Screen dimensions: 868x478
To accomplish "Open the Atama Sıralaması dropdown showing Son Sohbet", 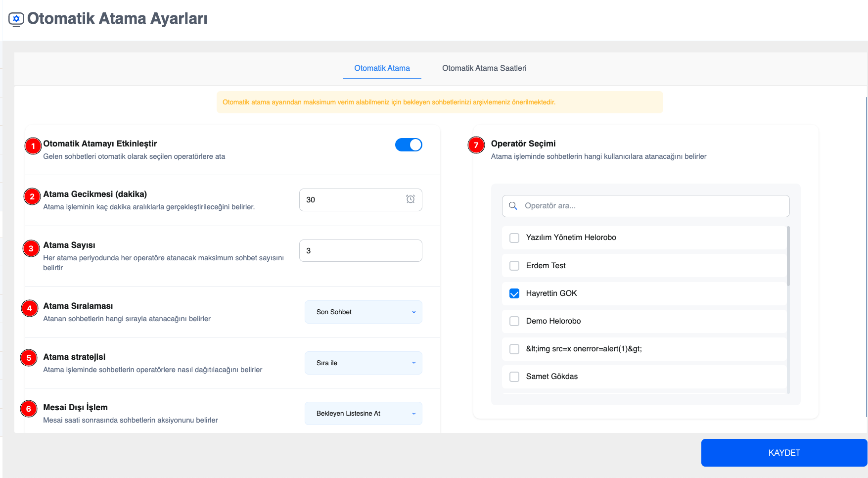I will click(x=363, y=312).
